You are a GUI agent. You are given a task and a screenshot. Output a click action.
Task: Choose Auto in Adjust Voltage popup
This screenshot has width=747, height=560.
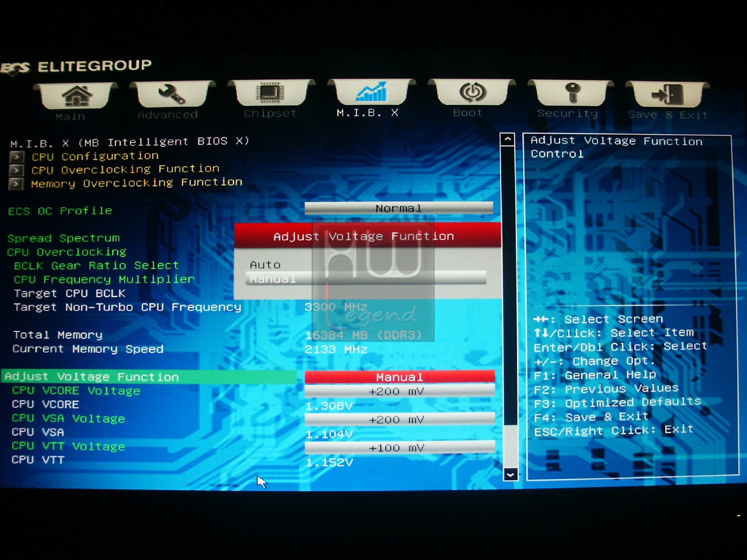click(265, 265)
